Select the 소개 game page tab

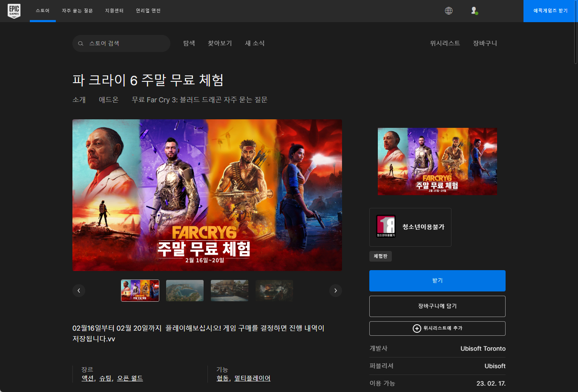[x=79, y=100]
